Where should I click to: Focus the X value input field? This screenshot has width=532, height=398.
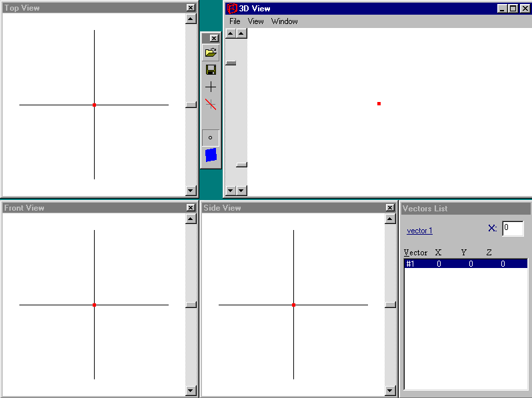click(x=513, y=228)
